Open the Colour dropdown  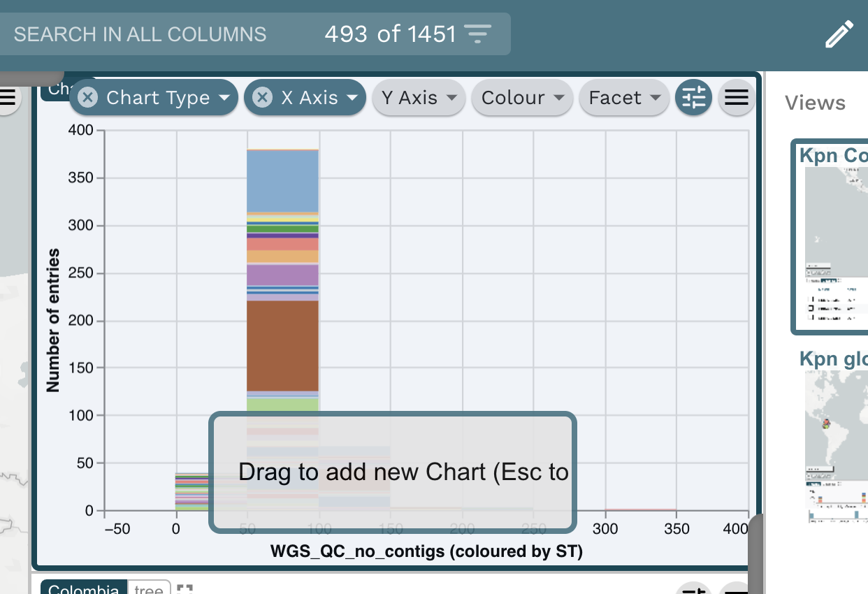(x=523, y=98)
